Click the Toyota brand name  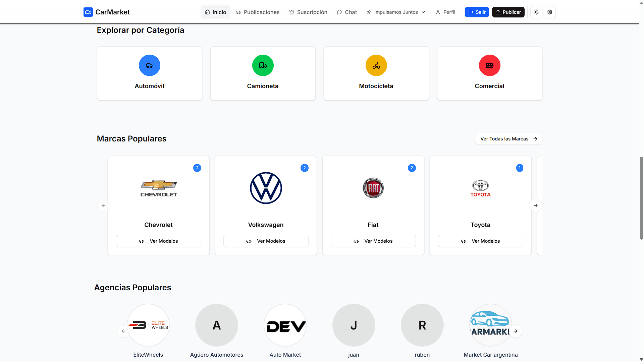(481, 225)
